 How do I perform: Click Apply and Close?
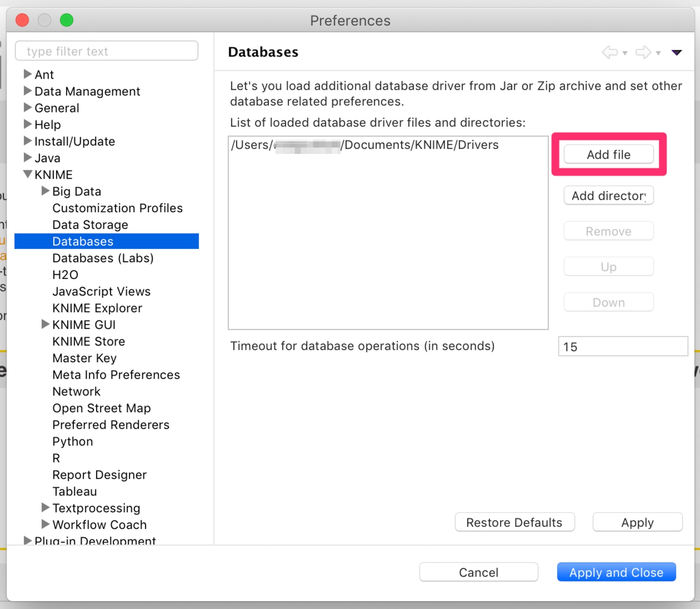[616, 572]
